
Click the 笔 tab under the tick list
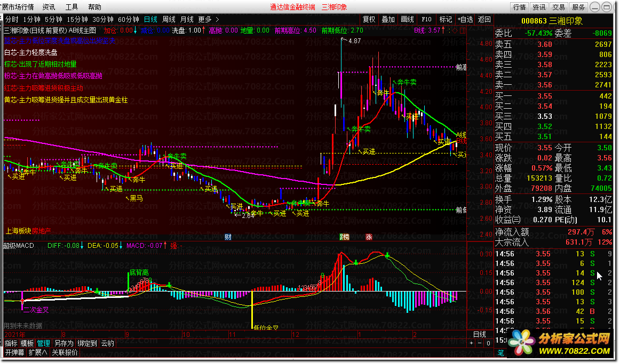500,353
